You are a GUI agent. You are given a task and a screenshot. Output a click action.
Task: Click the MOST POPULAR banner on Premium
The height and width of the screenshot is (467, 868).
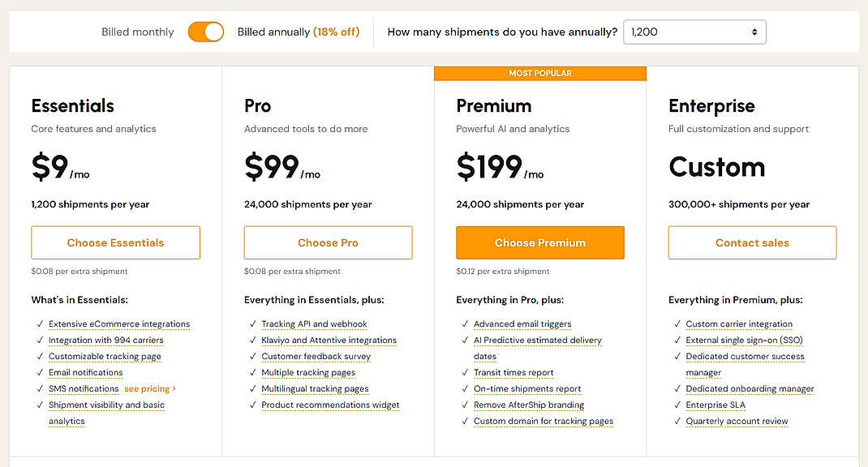tap(539, 73)
